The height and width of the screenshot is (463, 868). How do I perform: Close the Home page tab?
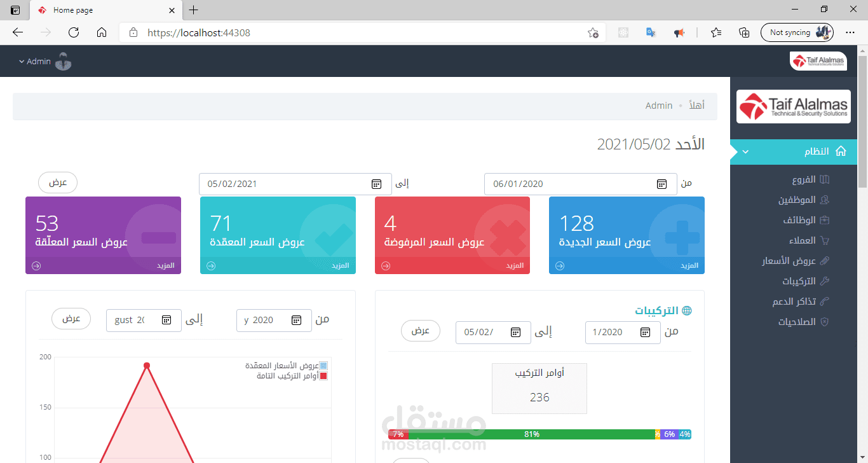coord(171,10)
